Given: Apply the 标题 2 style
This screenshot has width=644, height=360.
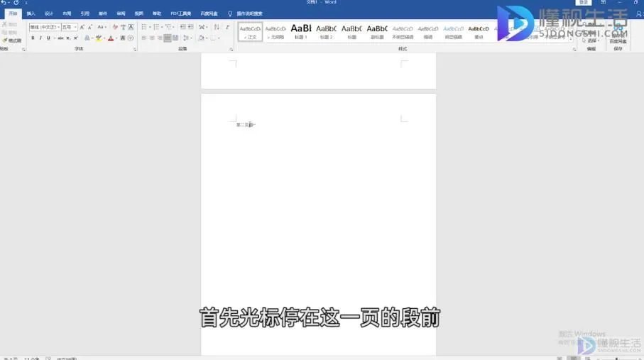Looking at the screenshot, I should pyautogui.click(x=326, y=32).
